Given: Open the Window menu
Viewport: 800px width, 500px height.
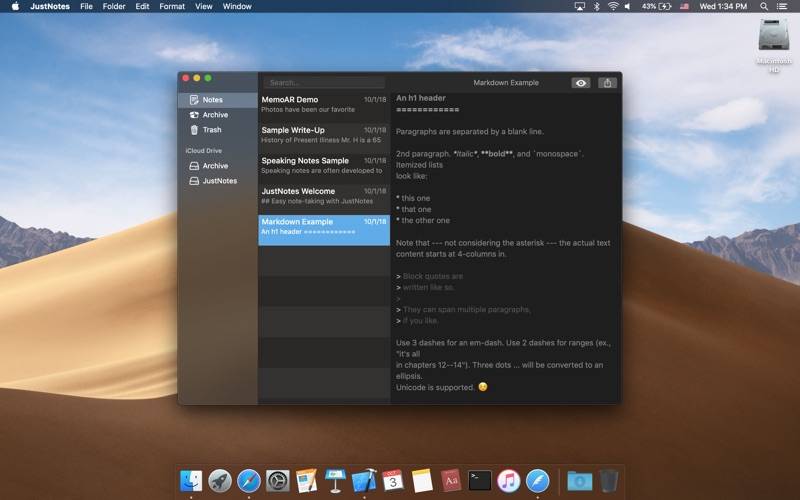Looking at the screenshot, I should pos(237,6).
